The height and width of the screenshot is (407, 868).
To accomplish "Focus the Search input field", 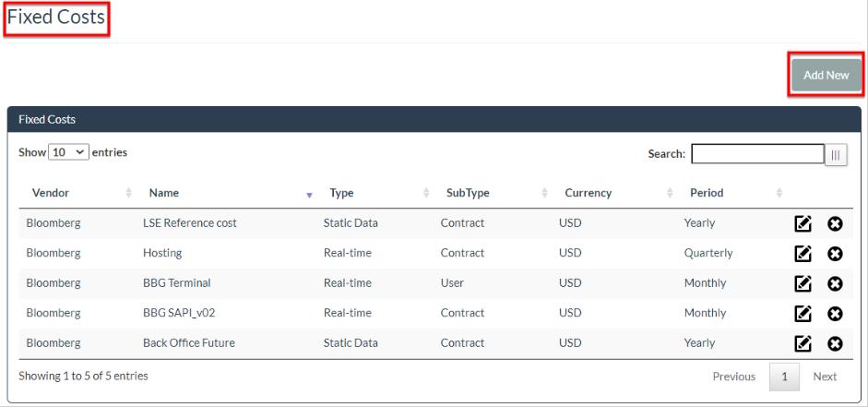I will (757, 154).
